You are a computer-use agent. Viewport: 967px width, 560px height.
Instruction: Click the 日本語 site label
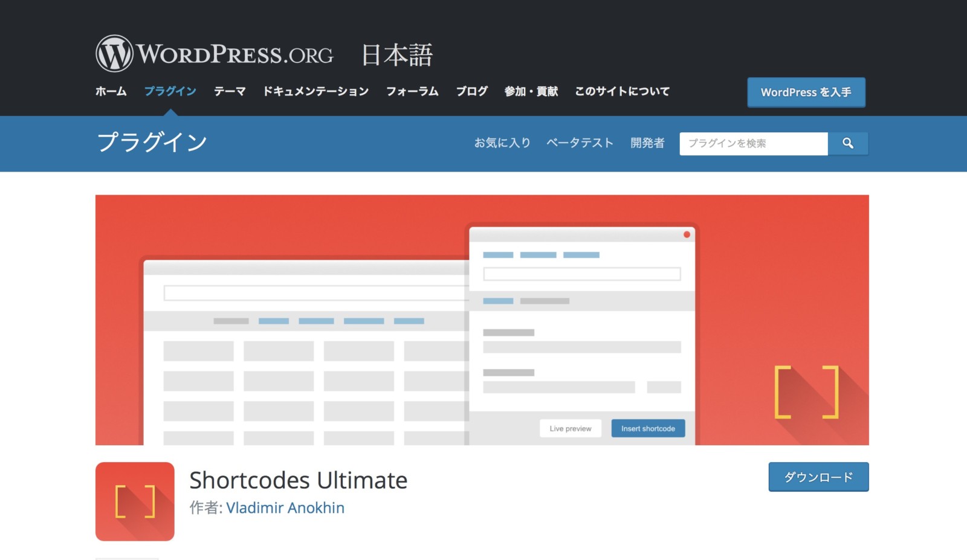point(397,55)
